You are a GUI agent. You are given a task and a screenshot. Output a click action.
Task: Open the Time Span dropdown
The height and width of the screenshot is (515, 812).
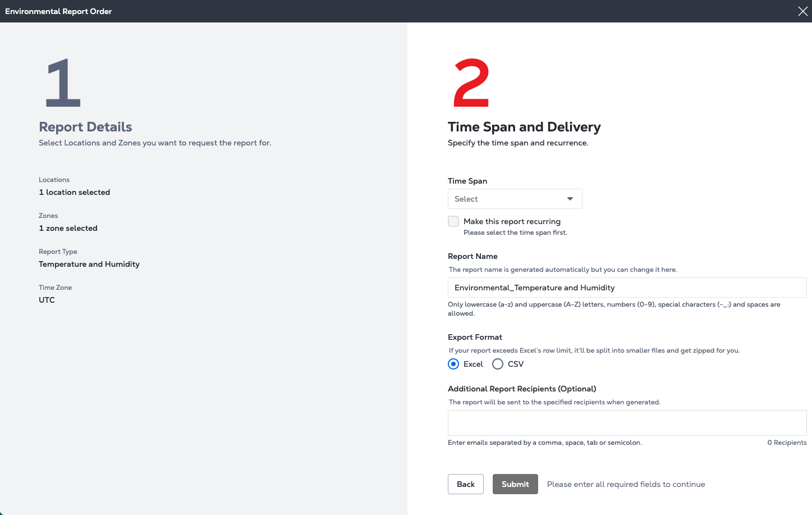tap(514, 199)
